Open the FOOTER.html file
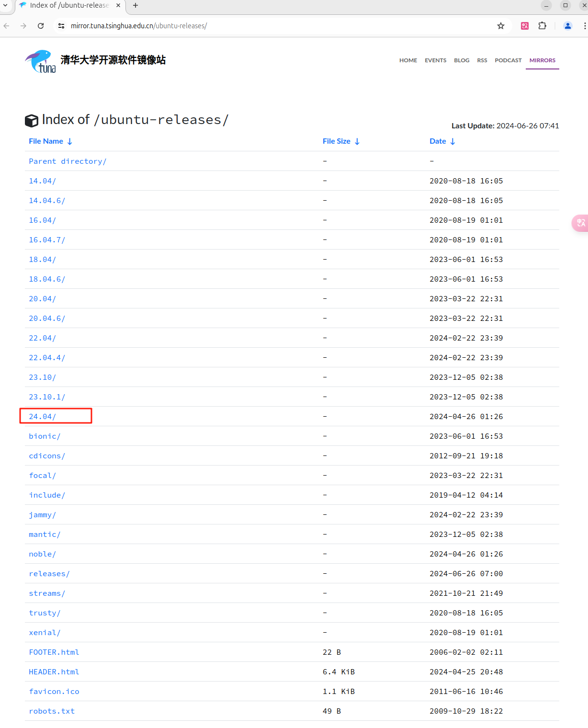Viewport: 588px width, 728px height. [x=54, y=652]
